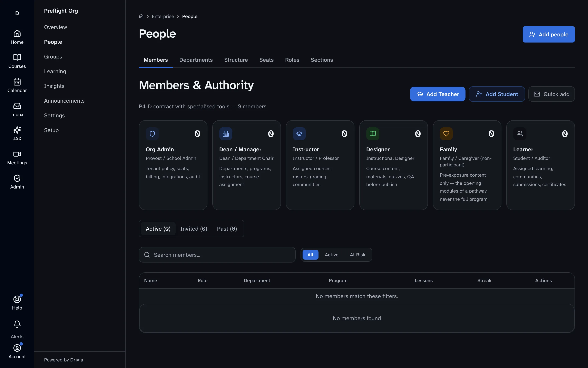Viewport: 588px width, 368px height.
Task: Open Home in the left rail
Action: click(17, 37)
